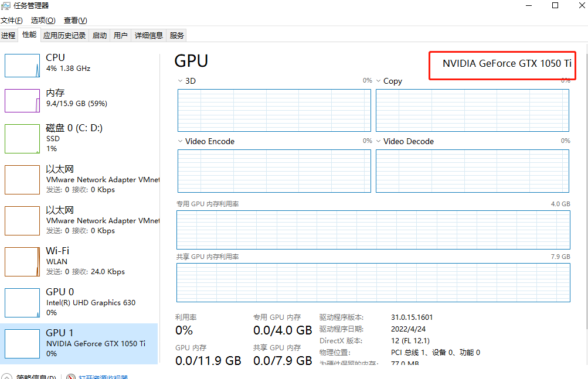The image size is (588, 379).
Task: Click the 共享 GPU 内存利用率 graph
Action: 373,283
